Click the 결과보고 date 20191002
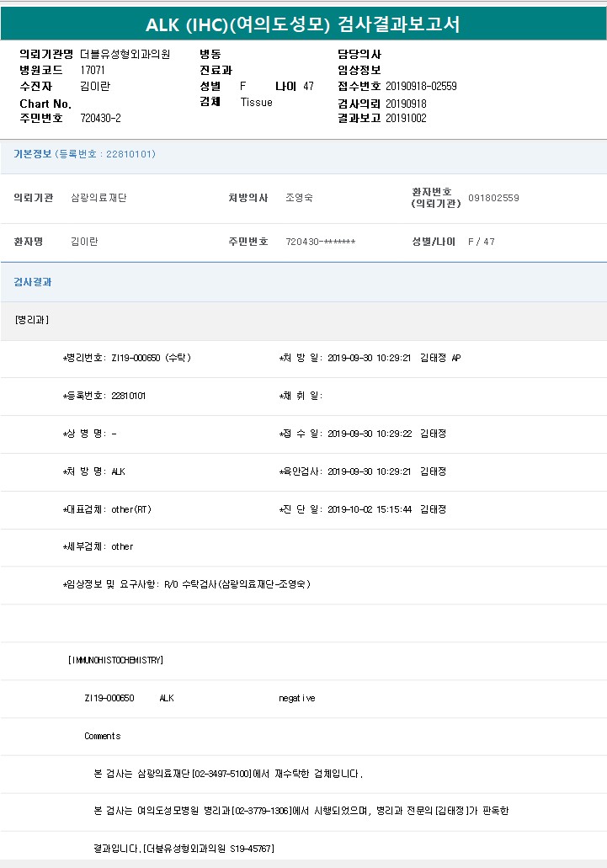Screen dimensions: 607x868 pyautogui.click(x=406, y=118)
